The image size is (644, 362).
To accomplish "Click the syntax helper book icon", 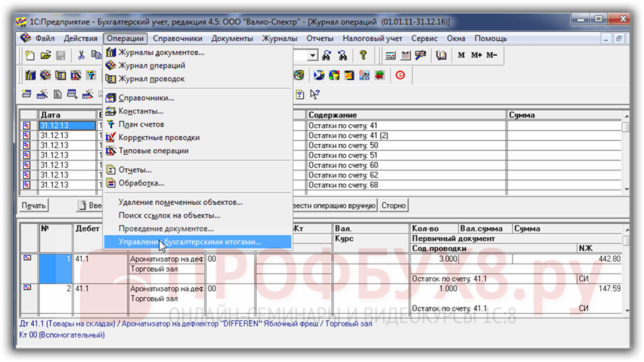I will 441,55.
